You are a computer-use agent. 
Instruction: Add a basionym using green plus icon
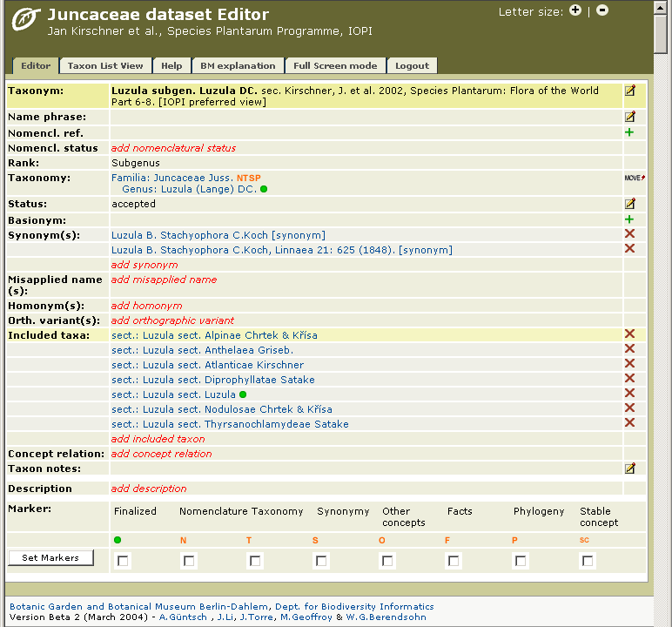(629, 219)
